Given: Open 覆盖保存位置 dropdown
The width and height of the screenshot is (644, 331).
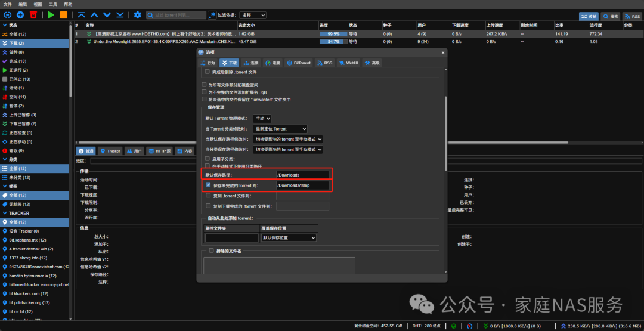Looking at the screenshot, I should pos(289,238).
